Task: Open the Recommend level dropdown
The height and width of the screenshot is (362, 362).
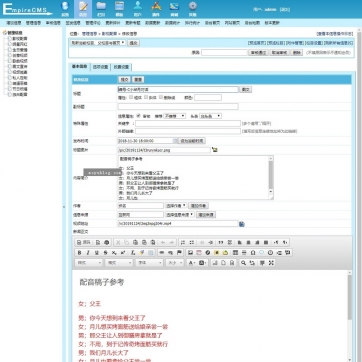Action: [x=174, y=116]
